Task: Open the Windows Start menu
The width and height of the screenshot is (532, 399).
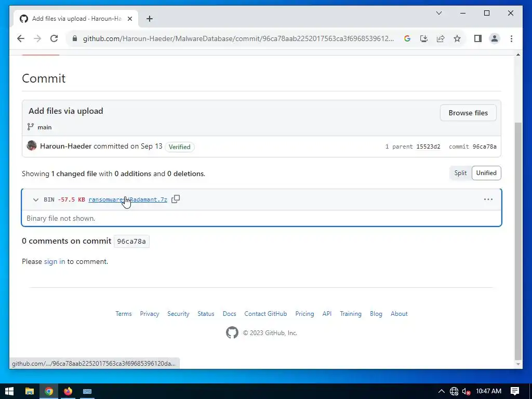Action: pyautogui.click(x=9, y=391)
